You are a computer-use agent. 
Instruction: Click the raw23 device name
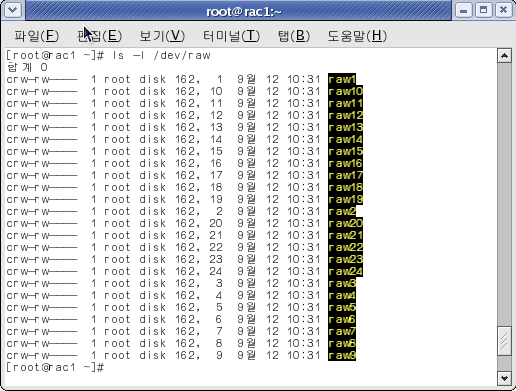(x=345, y=259)
